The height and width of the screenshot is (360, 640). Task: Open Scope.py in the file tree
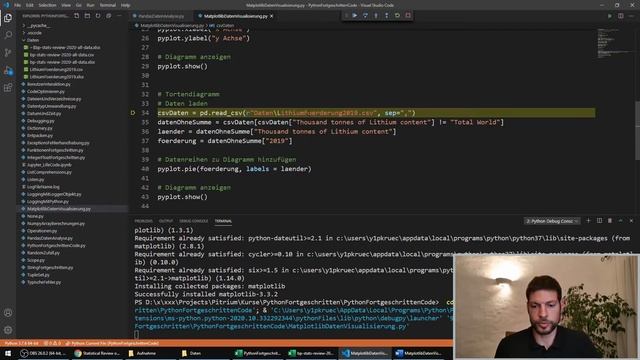point(36,260)
